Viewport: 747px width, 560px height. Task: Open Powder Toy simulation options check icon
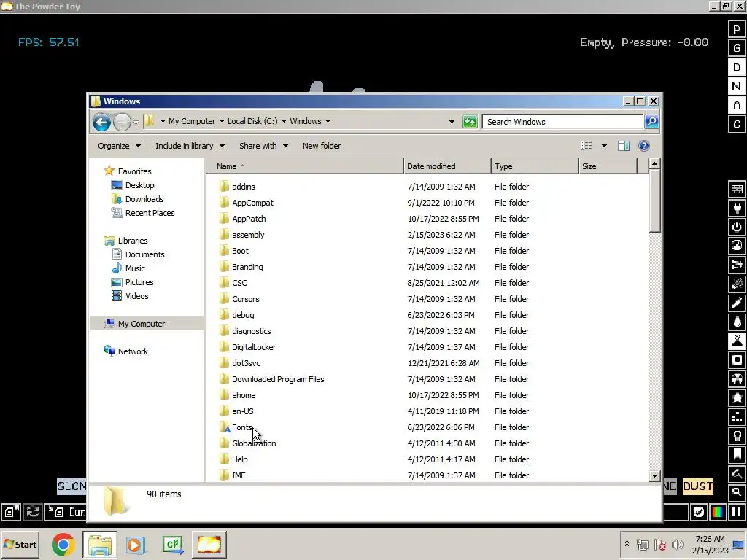coord(699,512)
